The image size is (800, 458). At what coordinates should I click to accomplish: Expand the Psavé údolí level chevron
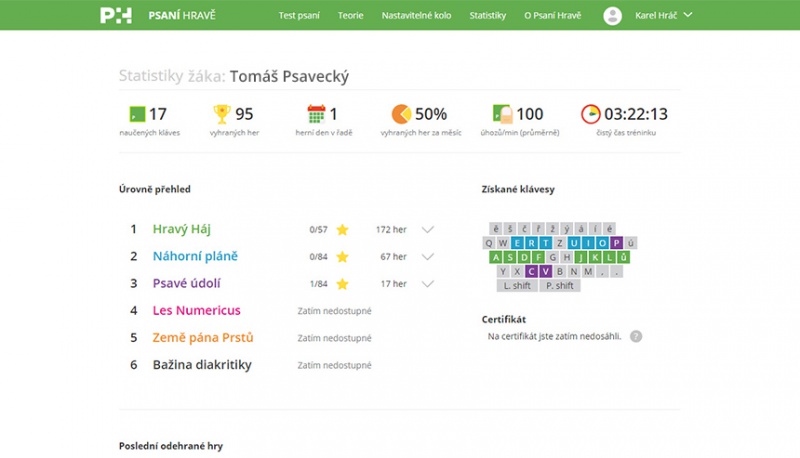tap(428, 284)
